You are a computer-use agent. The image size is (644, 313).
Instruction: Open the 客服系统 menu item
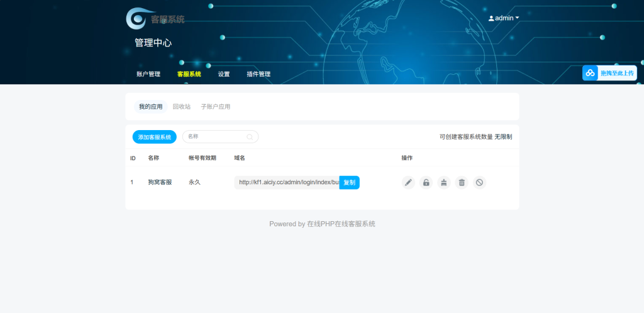pyautogui.click(x=189, y=74)
